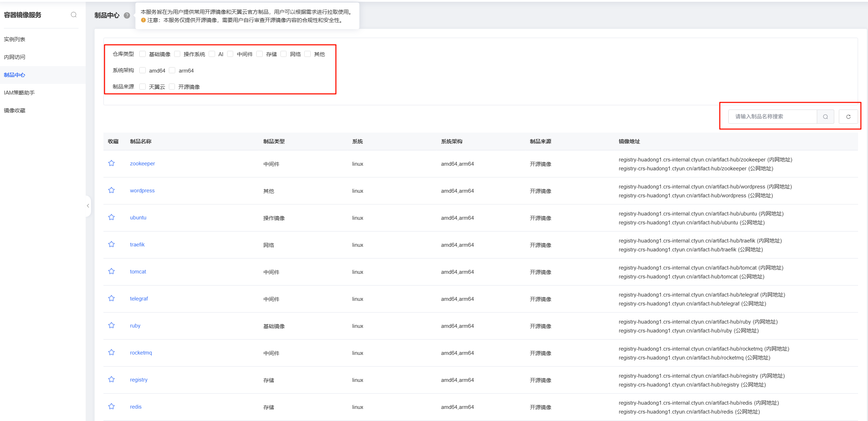Open IAM策略助手 from the sidebar

[x=19, y=92]
